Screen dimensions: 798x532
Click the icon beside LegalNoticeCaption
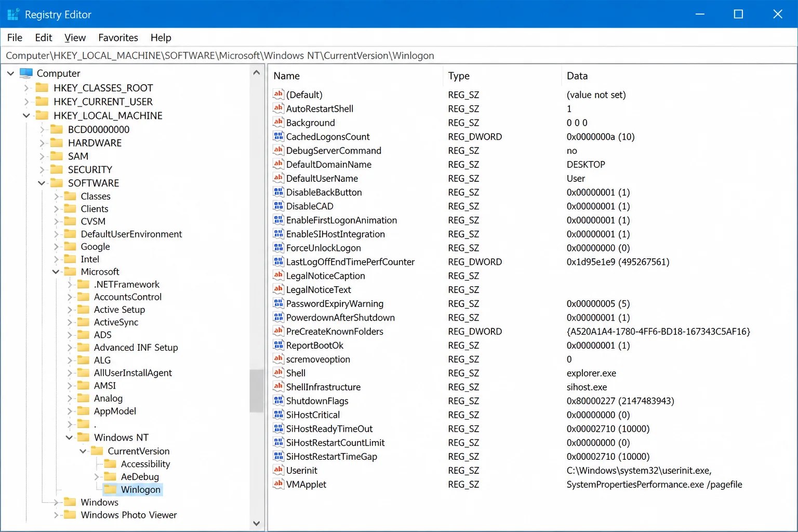(x=278, y=275)
